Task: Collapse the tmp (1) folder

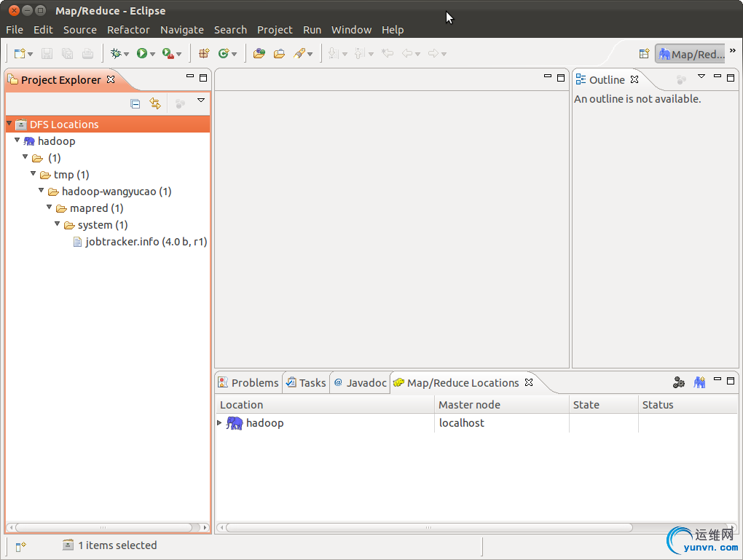Action: pos(34,174)
